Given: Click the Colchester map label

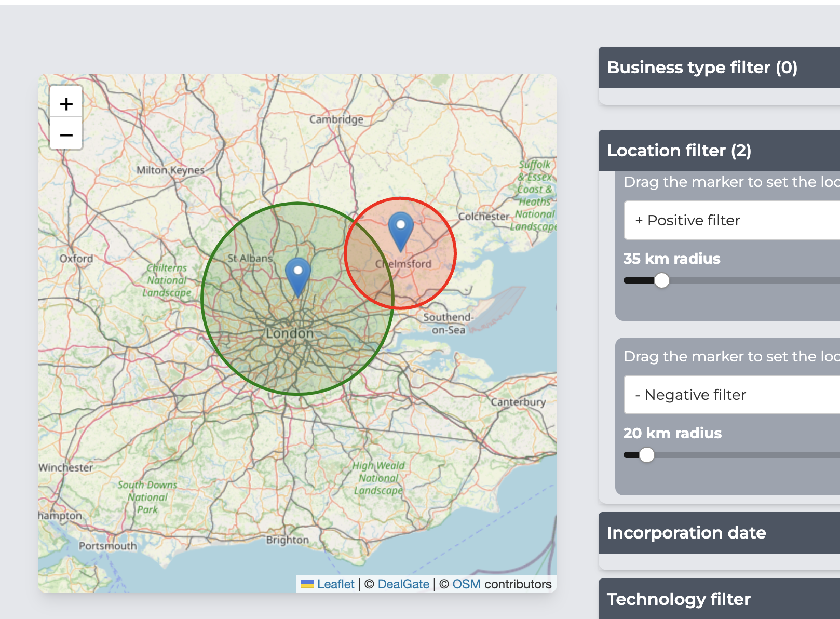Looking at the screenshot, I should coord(484,216).
